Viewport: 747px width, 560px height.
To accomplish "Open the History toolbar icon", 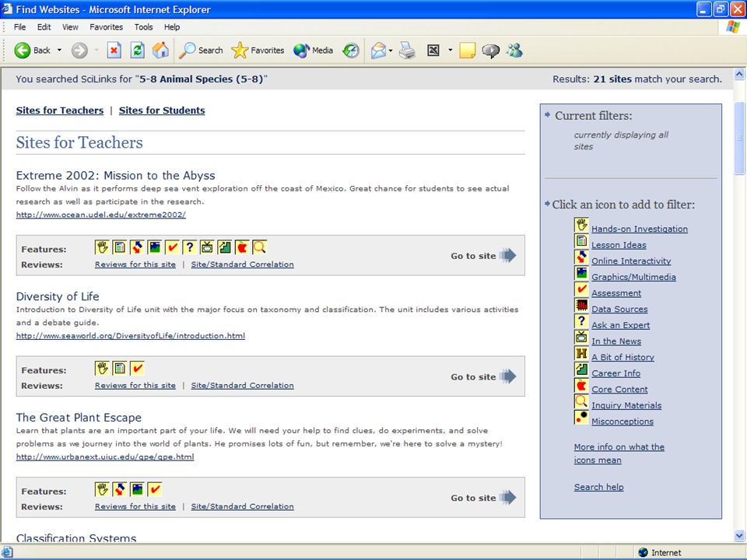I will coord(351,50).
